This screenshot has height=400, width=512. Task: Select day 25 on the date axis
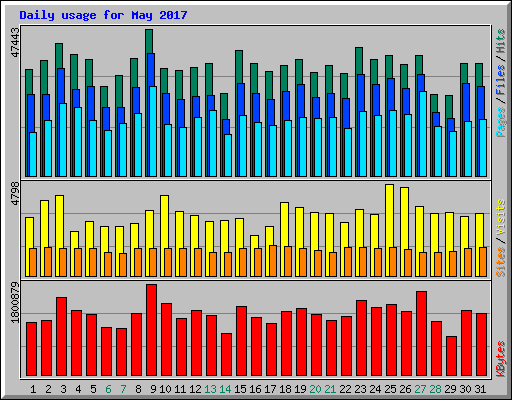pos(390,389)
